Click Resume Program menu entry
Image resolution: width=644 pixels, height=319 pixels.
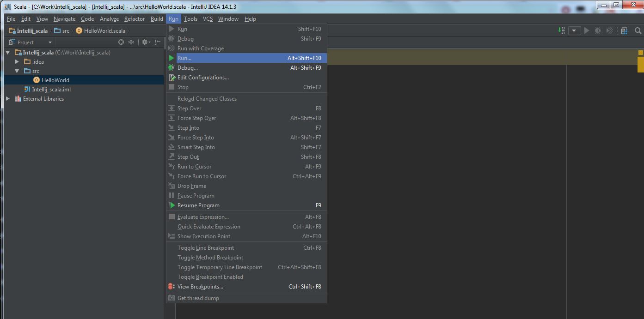[246, 205]
